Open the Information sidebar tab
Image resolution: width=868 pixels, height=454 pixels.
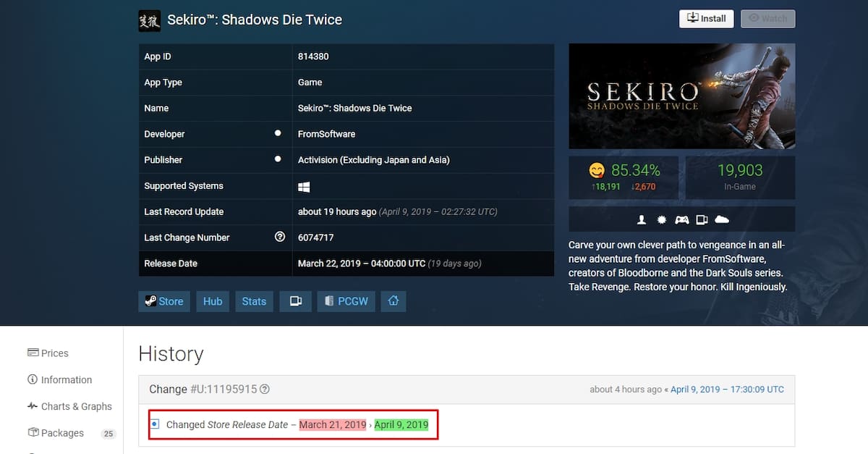59,380
